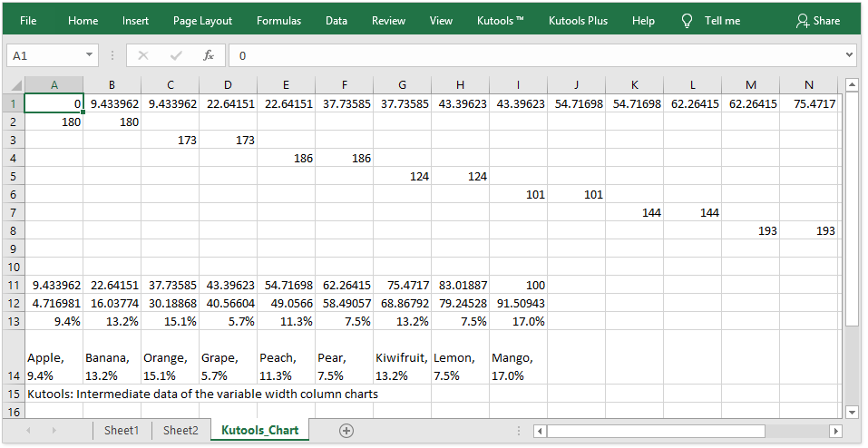Click the Share person icon

pos(802,20)
